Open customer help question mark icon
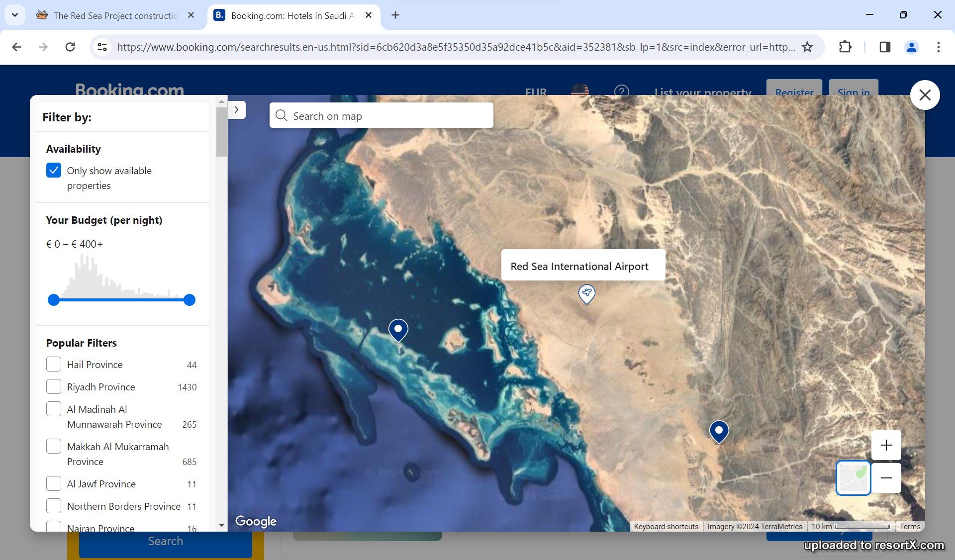Image resolution: width=955 pixels, height=560 pixels. click(622, 90)
